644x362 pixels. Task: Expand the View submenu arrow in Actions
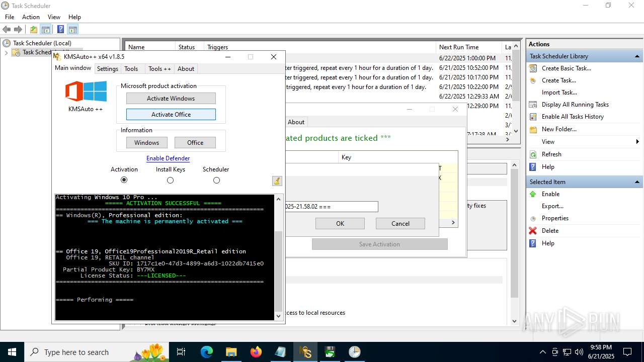[x=637, y=142]
